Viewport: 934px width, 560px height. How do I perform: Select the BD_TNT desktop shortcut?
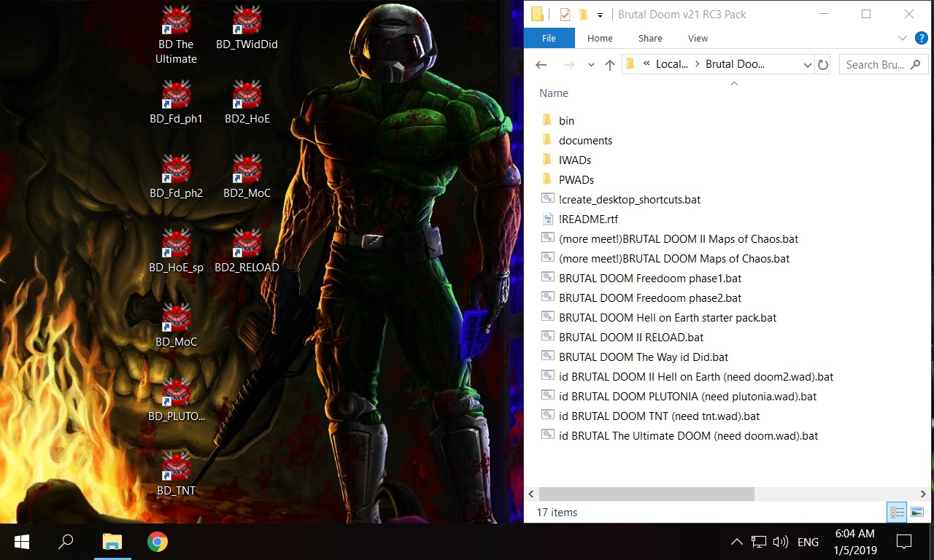coord(176,474)
